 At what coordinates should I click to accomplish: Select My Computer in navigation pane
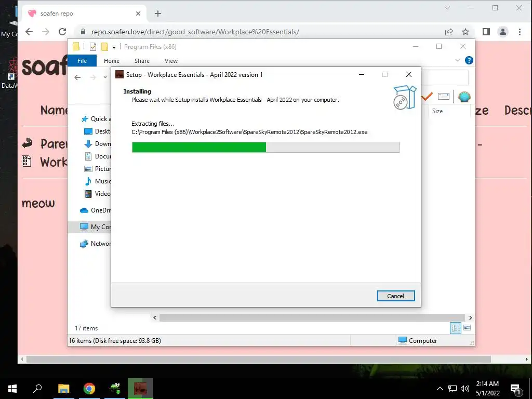[x=89, y=227]
